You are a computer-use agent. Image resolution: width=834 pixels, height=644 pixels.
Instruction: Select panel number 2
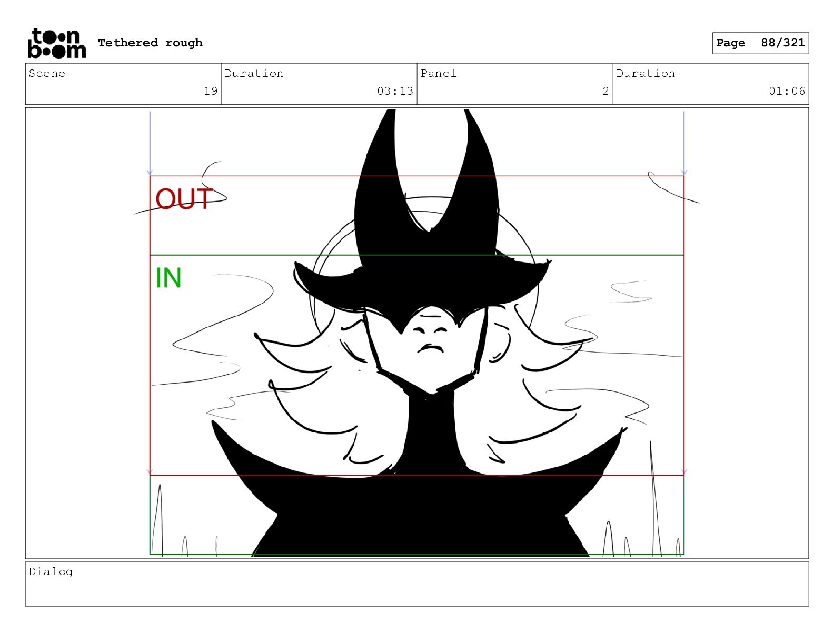click(605, 91)
